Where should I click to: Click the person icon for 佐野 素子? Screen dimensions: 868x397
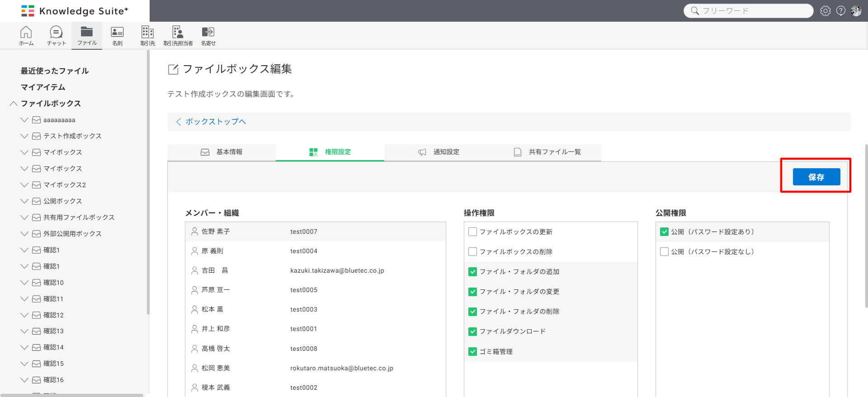point(194,232)
